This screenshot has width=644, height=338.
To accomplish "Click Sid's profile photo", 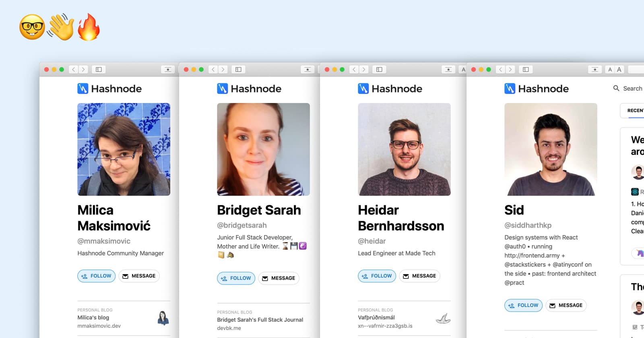I will (551, 149).
